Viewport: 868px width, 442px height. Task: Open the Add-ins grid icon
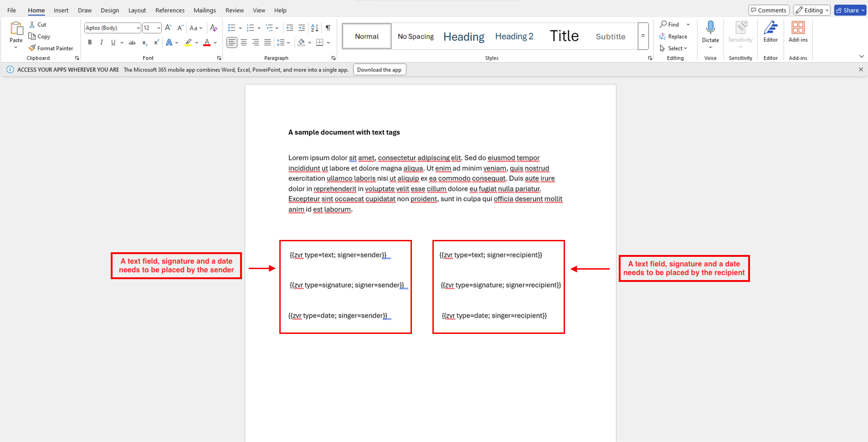click(x=798, y=27)
